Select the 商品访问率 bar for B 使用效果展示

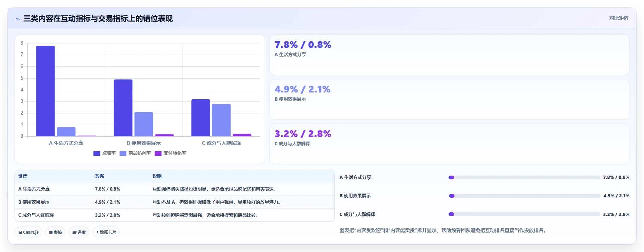[x=144, y=124]
